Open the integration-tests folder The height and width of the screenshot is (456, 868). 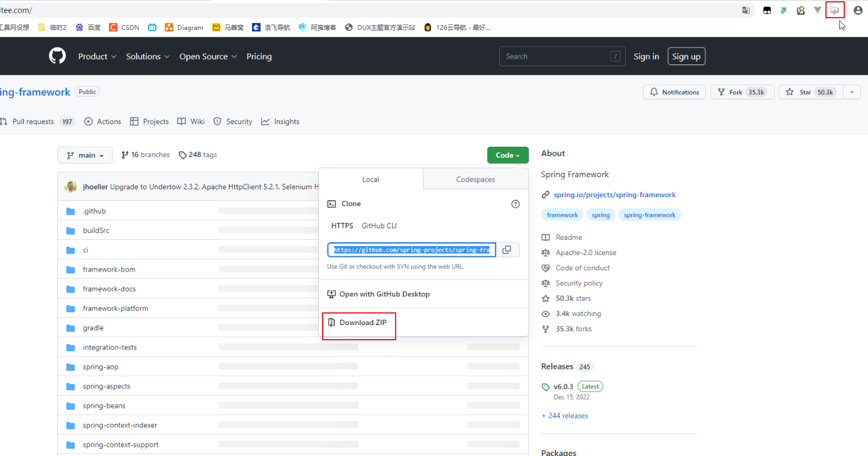click(110, 348)
